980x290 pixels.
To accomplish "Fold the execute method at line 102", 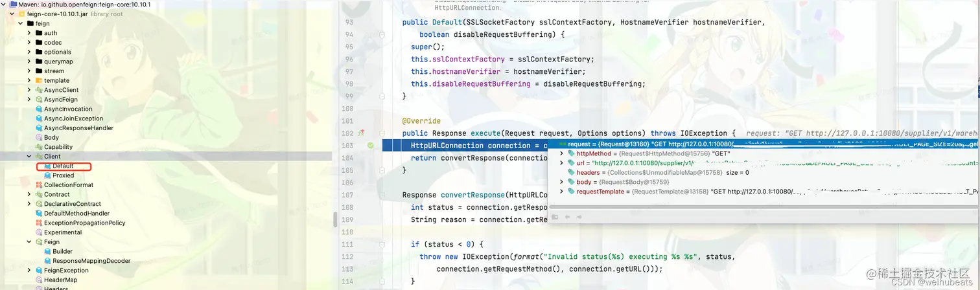I will coord(382,133).
